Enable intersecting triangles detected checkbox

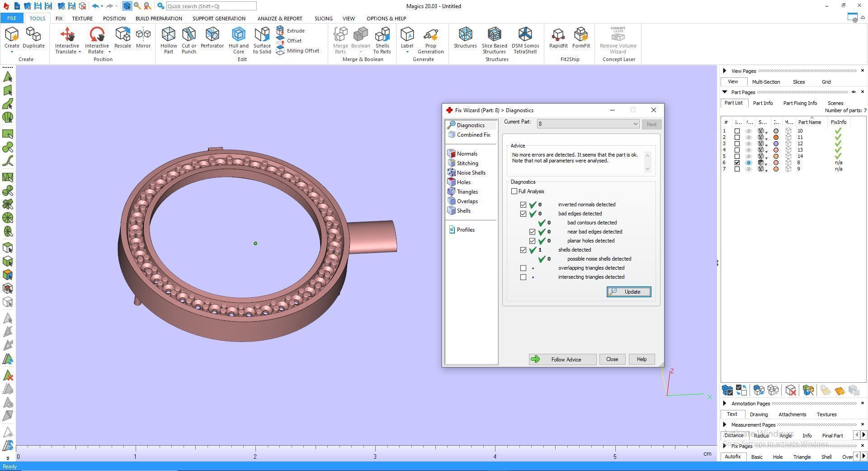(x=524, y=277)
